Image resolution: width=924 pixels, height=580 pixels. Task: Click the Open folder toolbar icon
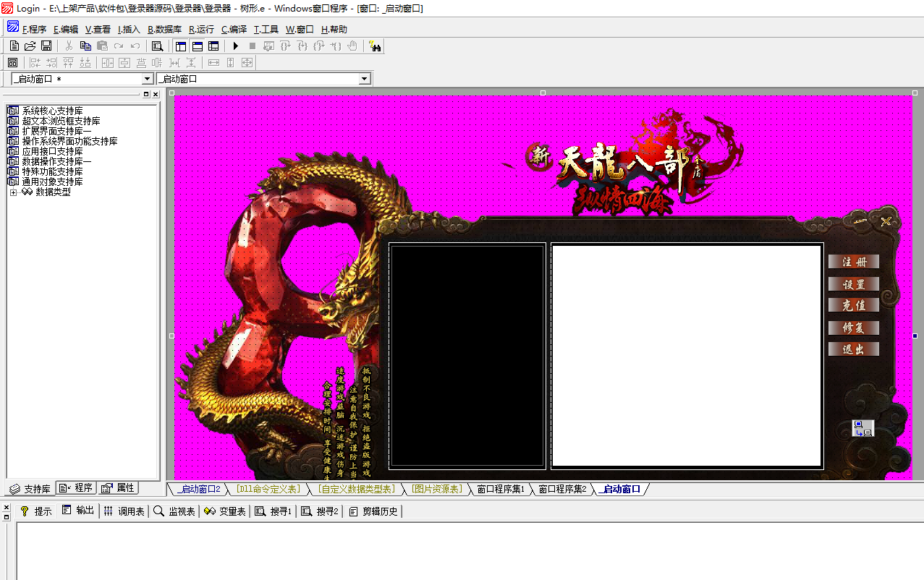click(x=30, y=46)
